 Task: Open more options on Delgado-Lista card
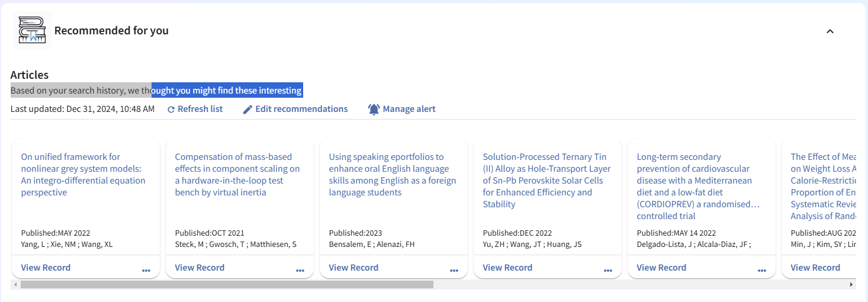click(x=762, y=271)
